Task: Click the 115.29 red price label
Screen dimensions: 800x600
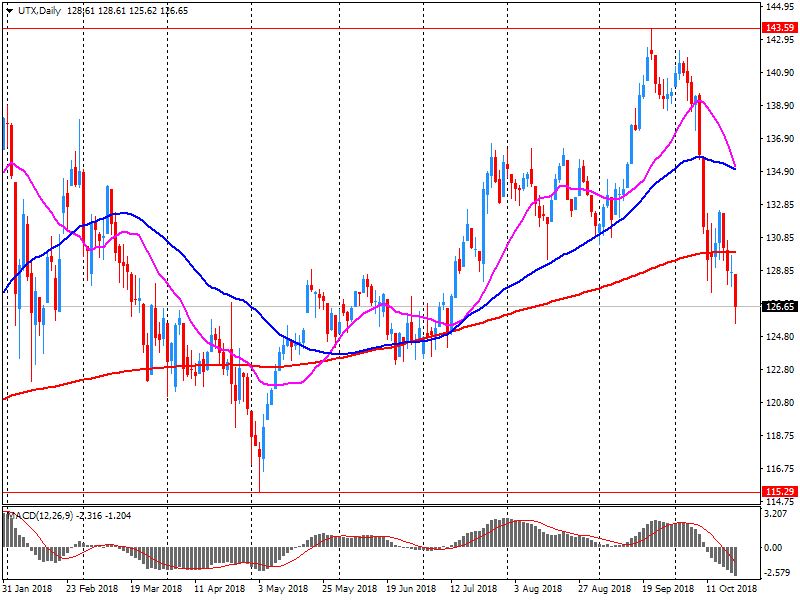Action: [780, 491]
